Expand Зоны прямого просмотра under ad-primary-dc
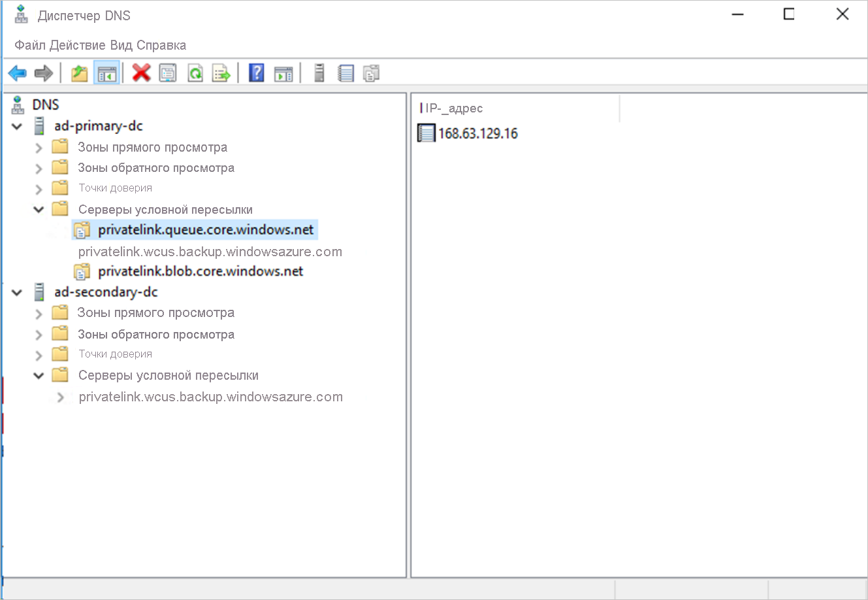The image size is (868, 600). pos(39,146)
